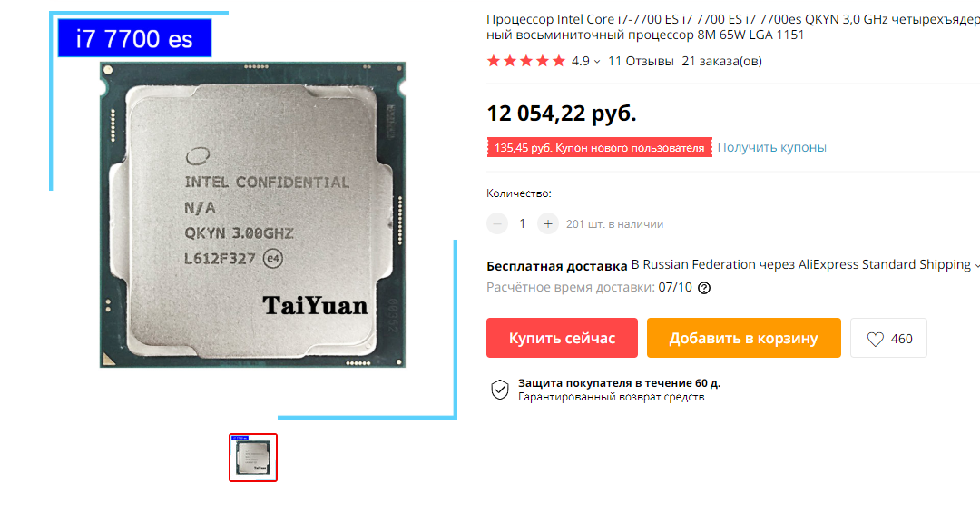Open the Получить купоны link
This screenshot has width=980, height=514.
pos(771,148)
